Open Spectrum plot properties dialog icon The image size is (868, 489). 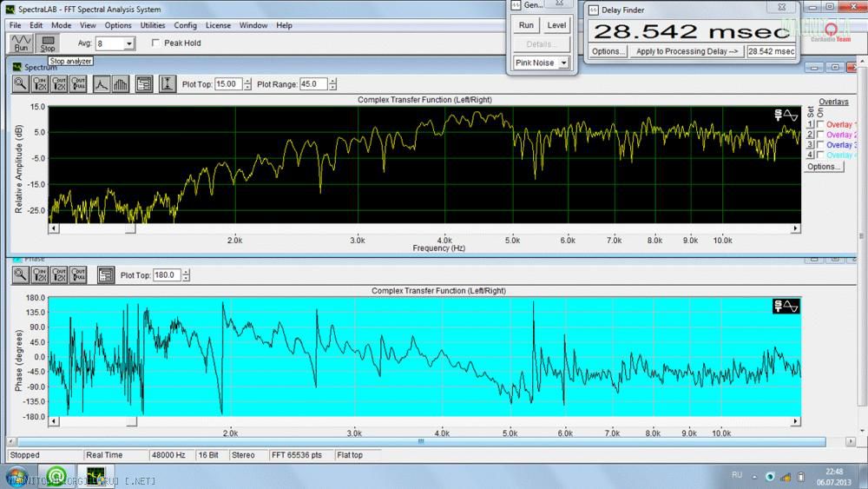click(144, 84)
